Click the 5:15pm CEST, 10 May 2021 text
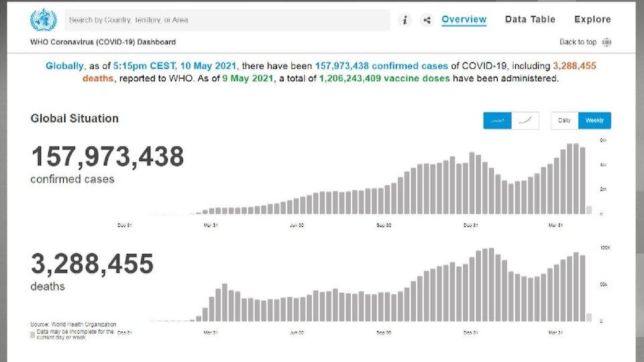Viewport: 644px width, 362px height. tap(175, 66)
